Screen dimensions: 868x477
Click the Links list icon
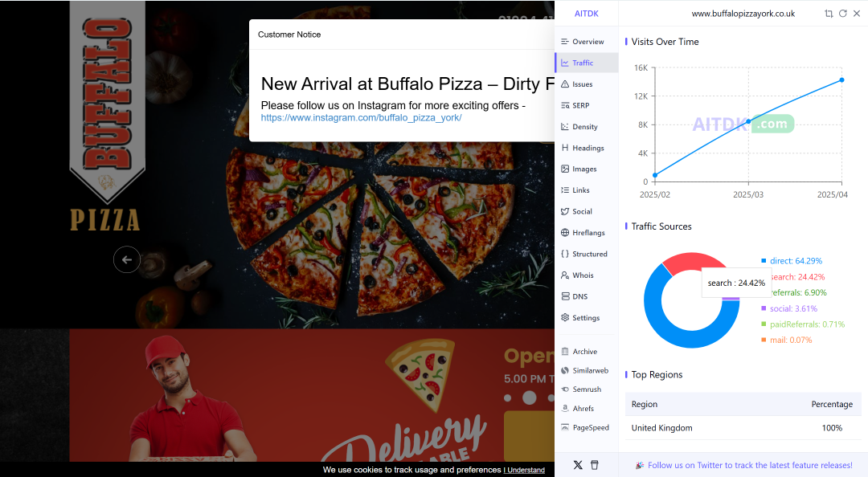565,190
